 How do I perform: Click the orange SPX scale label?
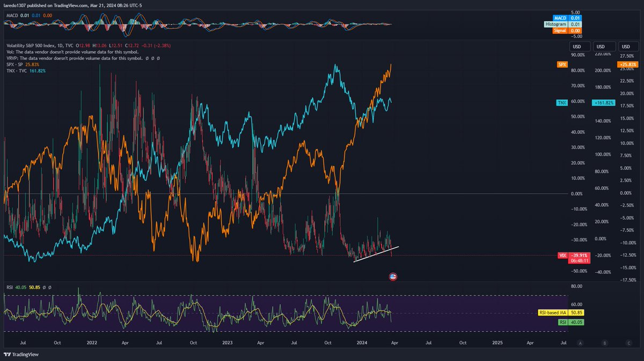(x=562, y=64)
